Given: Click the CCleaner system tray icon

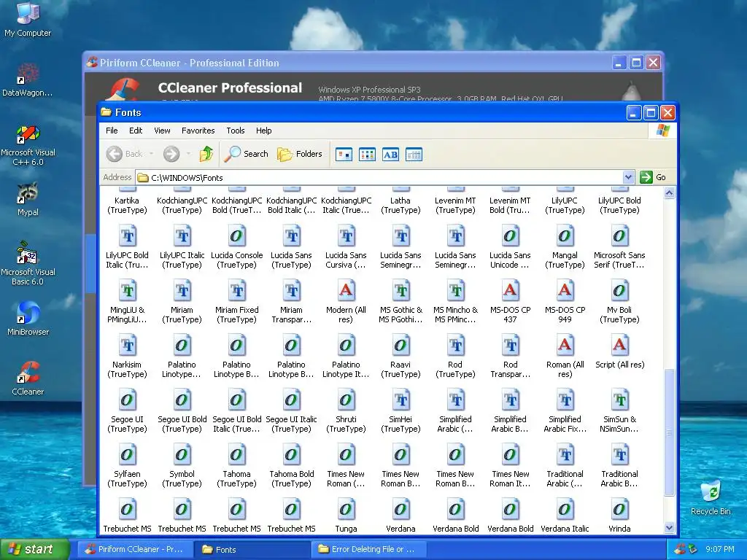Looking at the screenshot, I should point(680,549).
